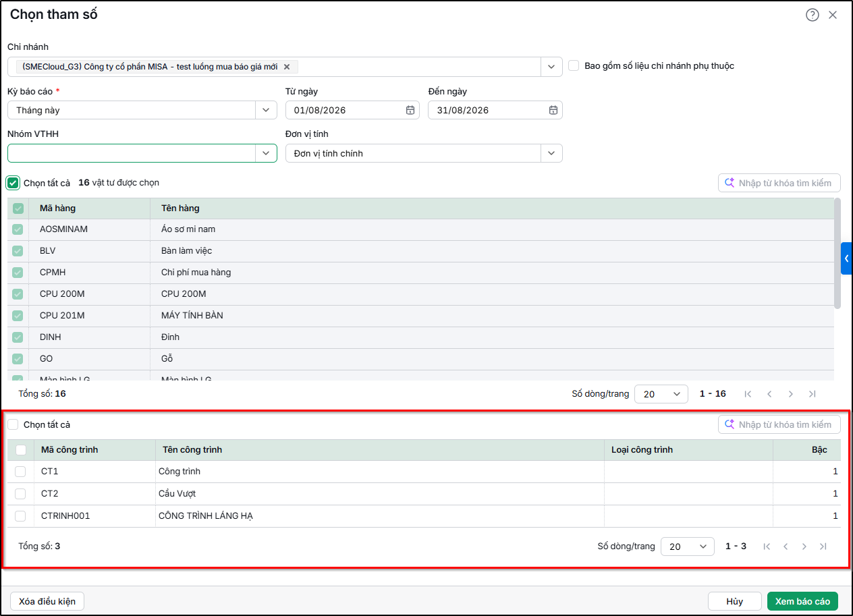The image size is (853, 616).
Task: Check the CT2 Cầu Vượt row
Action: [x=20, y=493]
